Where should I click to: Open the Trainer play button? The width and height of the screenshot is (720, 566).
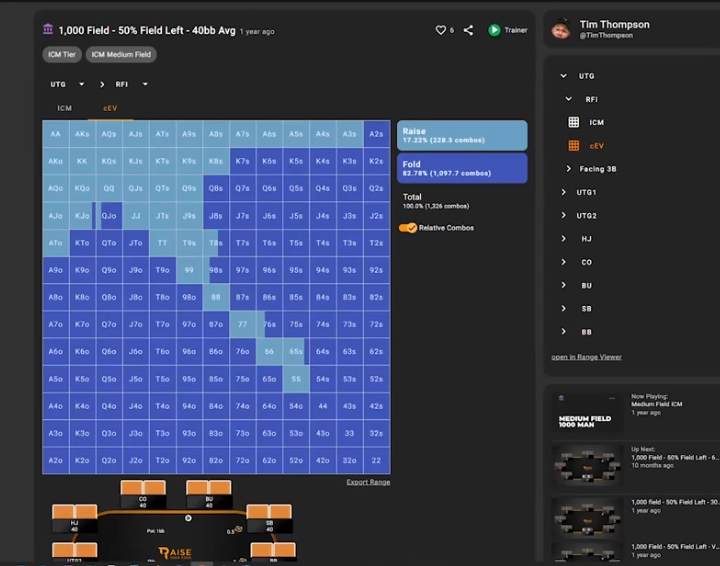[494, 30]
